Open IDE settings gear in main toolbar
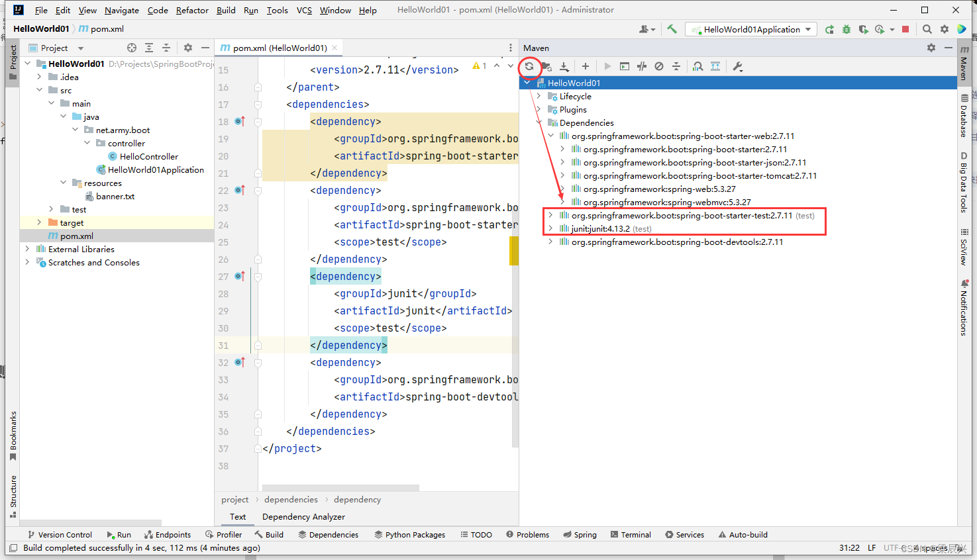Viewport: 977px width, 560px height. click(945, 29)
